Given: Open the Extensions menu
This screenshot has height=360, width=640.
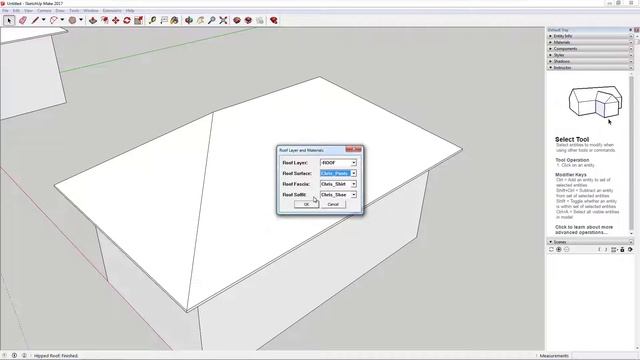Looking at the screenshot, I should 112,10.
